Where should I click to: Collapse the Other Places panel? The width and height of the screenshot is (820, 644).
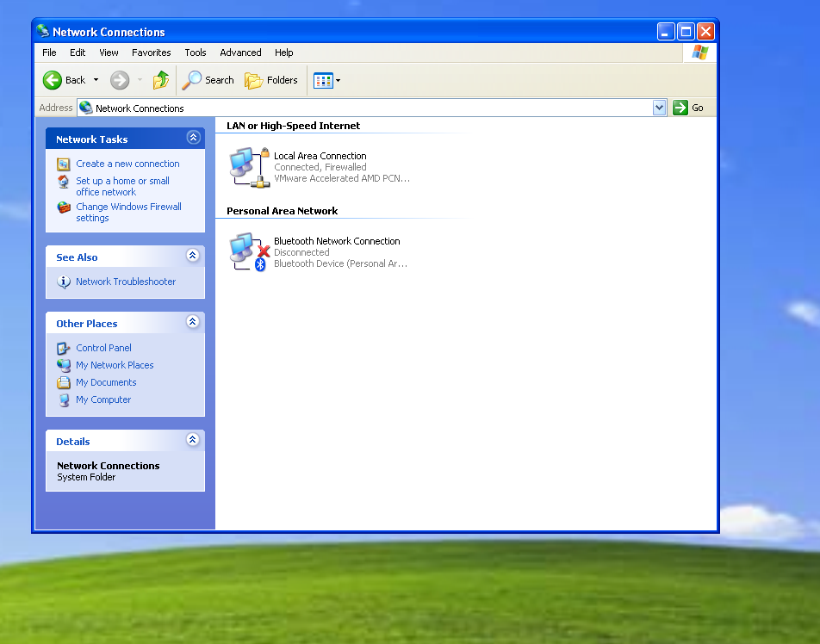(x=193, y=322)
